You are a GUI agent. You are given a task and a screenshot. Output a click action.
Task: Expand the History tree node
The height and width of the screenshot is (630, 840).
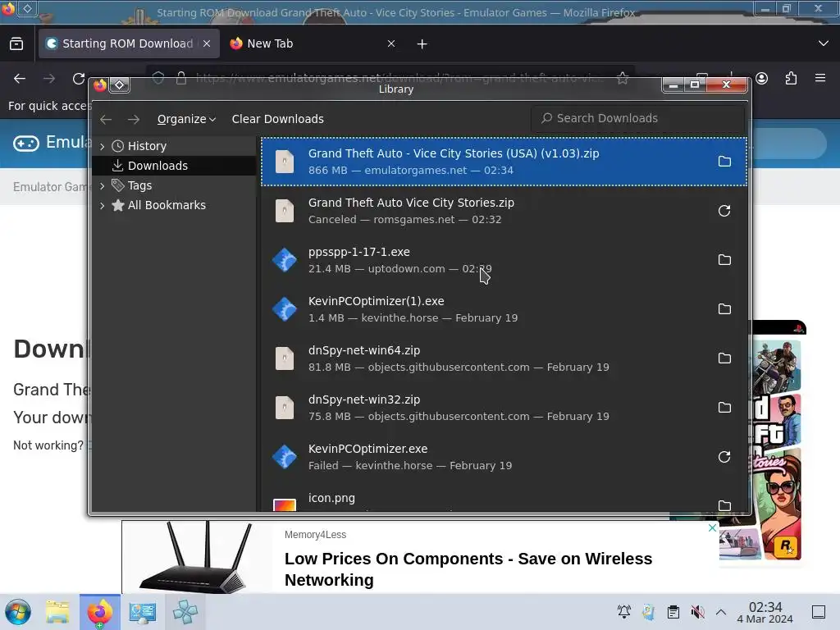click(x=103, y=146)
